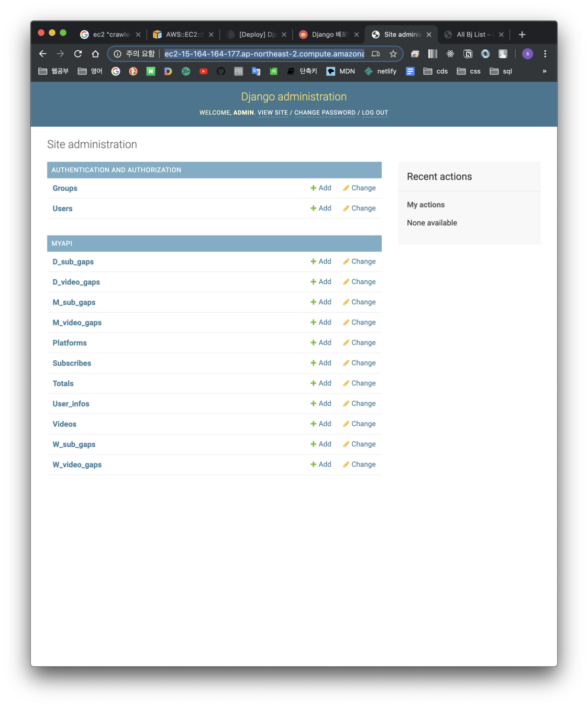Click the pencil Change icon for Videos
This screenshot has width=588, height=707.
(x=346, y=424)
